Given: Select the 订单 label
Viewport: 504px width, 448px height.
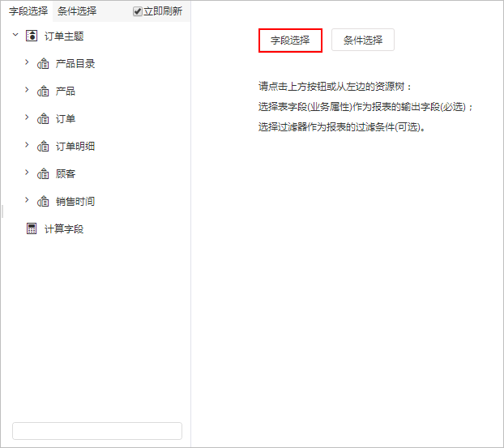Looking at the screenshot, I should tap(66, 119).
